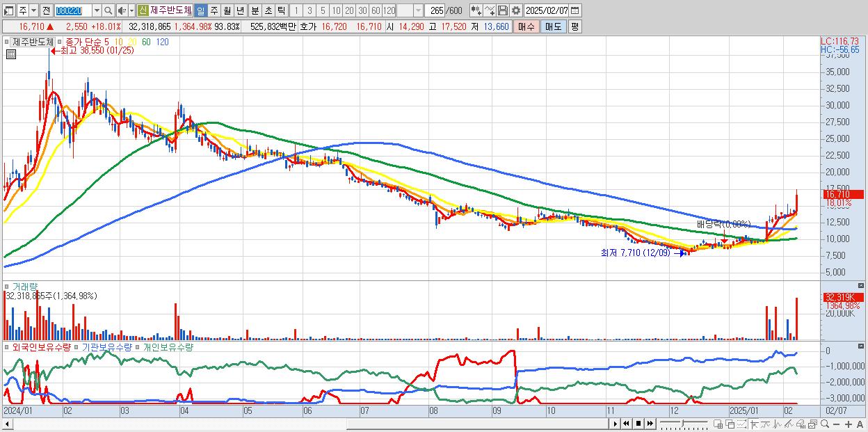Click the price line indicator icon
Image resolution: width=868 pixels, height=432 pixels.
(x=766, y=424)
